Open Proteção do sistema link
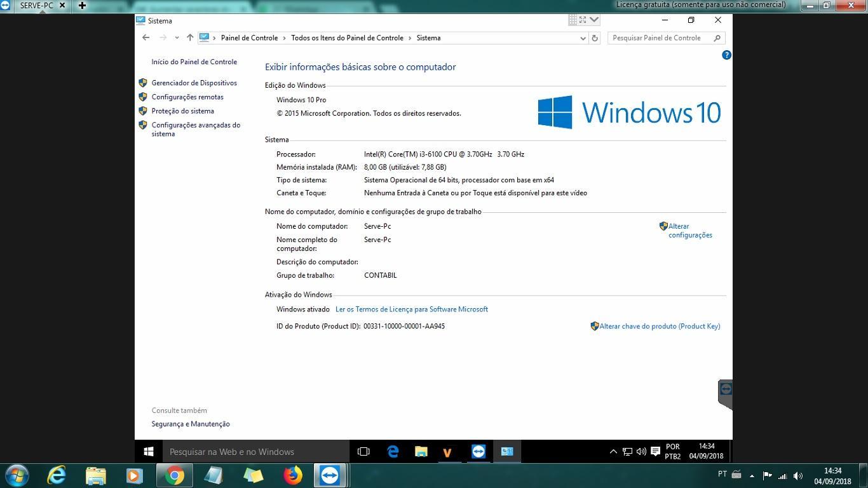This screenshot has width=868, height=488. coord(182,111)
